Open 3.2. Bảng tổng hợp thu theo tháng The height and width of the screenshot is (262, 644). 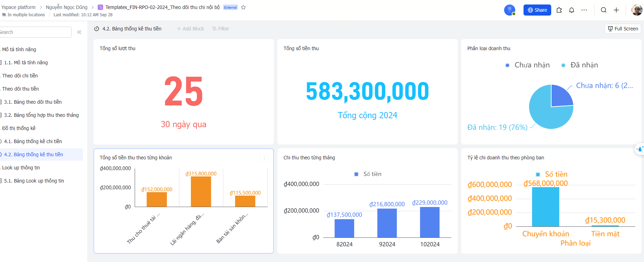coord(41,115)
